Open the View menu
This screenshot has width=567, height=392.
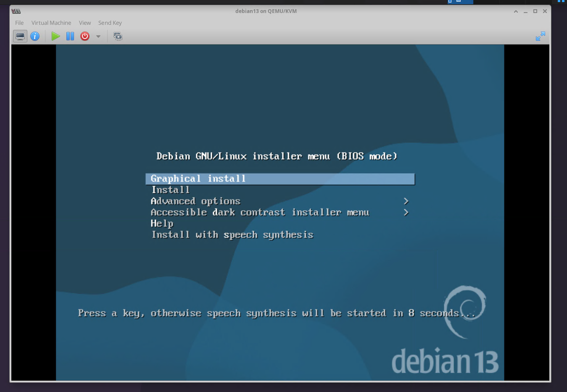pyautogui.click(x=85, y=23)
